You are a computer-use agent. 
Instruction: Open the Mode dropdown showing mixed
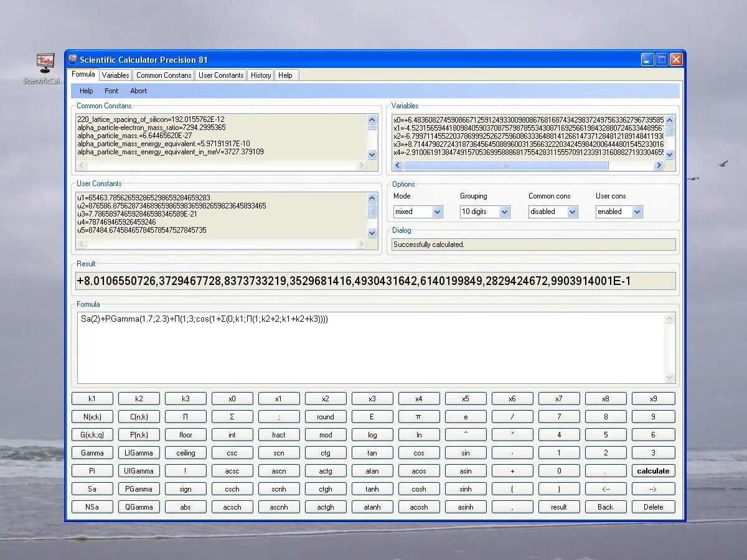tap(417, 212)
